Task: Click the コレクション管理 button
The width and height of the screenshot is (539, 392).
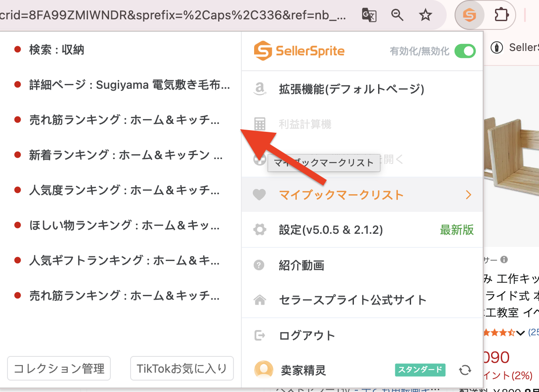Action: coord(59,368)
